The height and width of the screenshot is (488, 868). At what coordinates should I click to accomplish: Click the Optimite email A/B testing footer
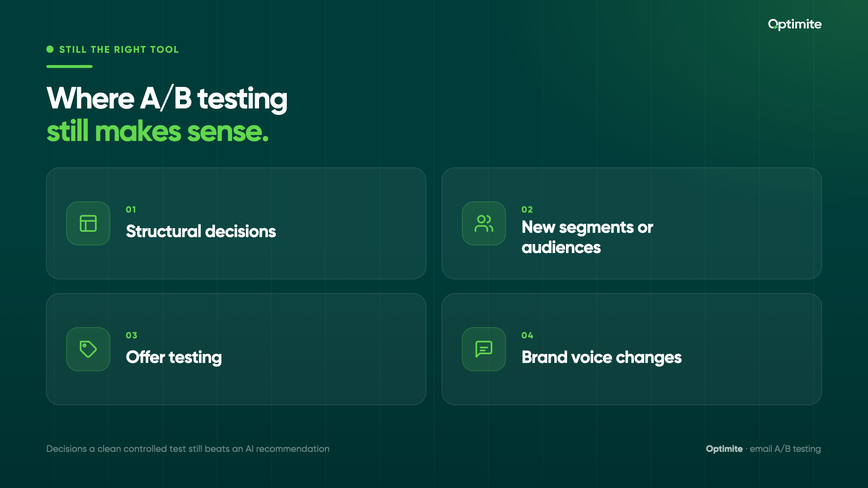click(x=763, y=449)
